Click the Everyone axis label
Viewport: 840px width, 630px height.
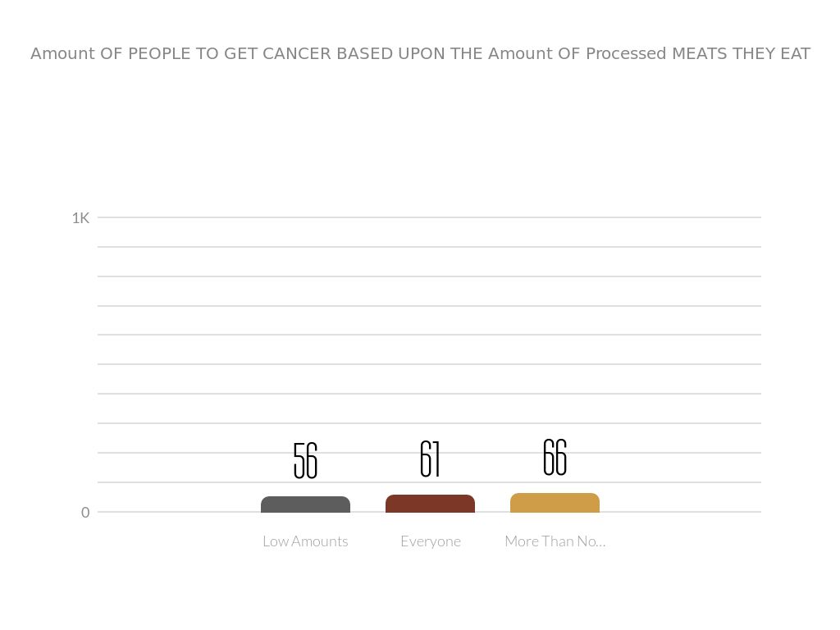(x=431, y=541)
